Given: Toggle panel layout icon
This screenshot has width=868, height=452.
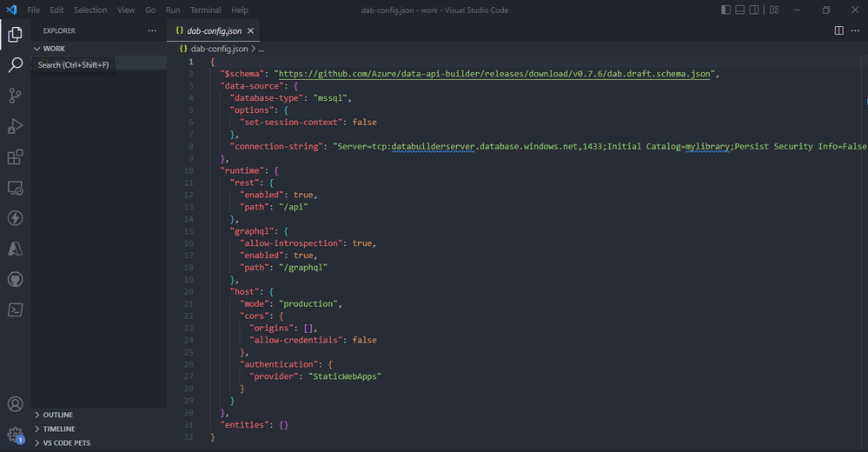Looking at the screenshot, I should 739,10.
